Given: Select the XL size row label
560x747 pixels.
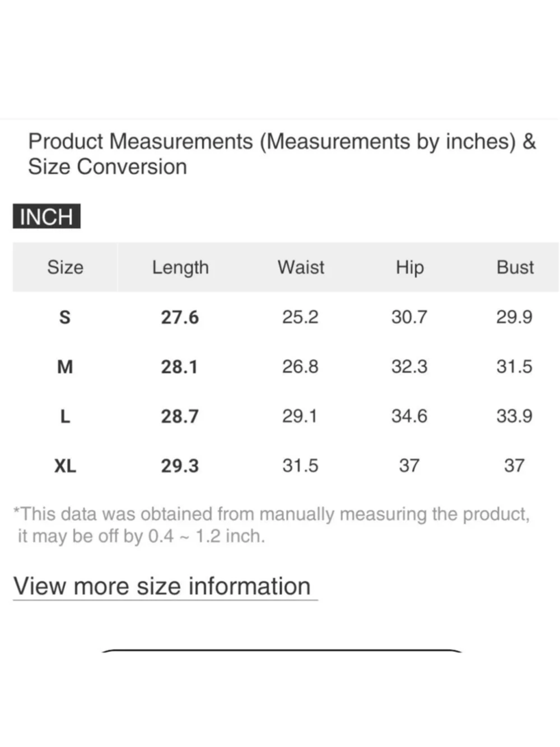Looking at the screenshot, I should (x=65, y=466).
